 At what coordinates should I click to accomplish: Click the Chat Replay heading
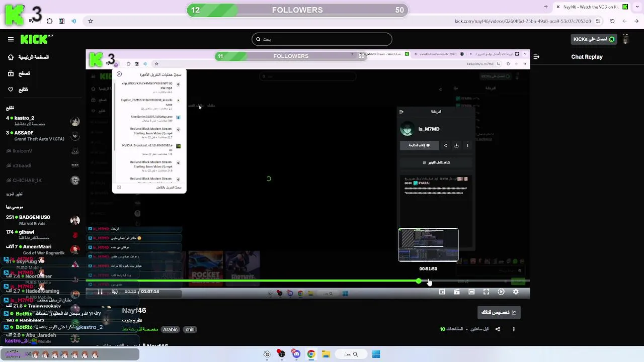(587, 57)
